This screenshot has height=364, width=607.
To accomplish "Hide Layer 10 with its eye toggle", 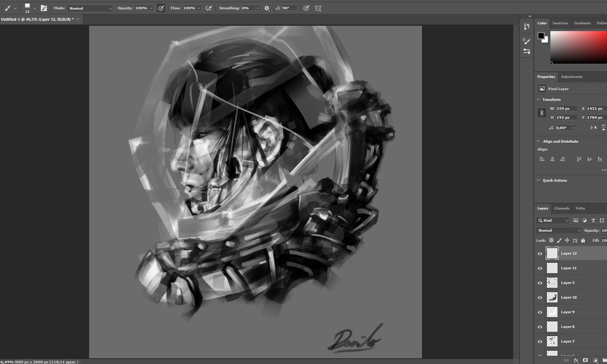I will tap(540, 297).
